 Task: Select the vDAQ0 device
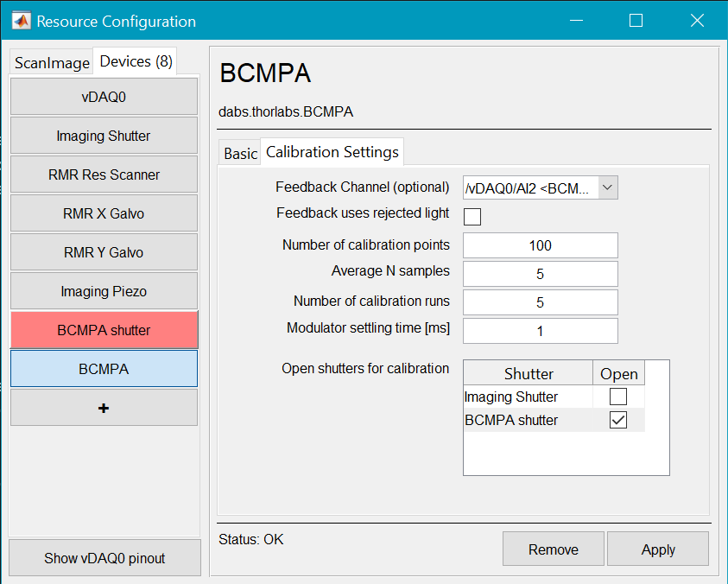click(104, 97)
